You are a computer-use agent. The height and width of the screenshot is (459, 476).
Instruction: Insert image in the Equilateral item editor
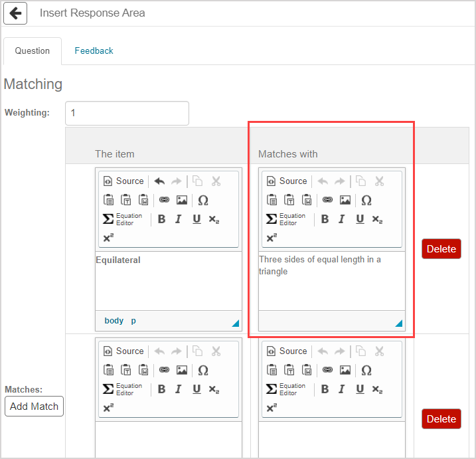tap(182, 200)
